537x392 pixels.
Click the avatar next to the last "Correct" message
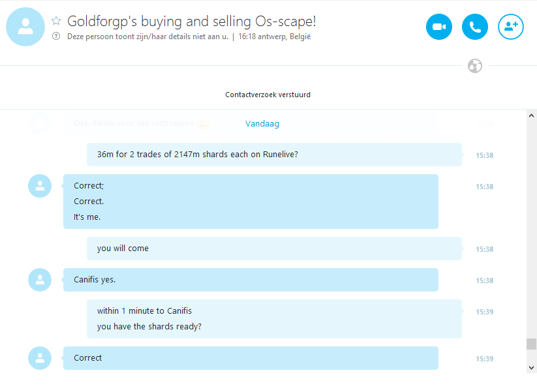(x=40, y=358)
